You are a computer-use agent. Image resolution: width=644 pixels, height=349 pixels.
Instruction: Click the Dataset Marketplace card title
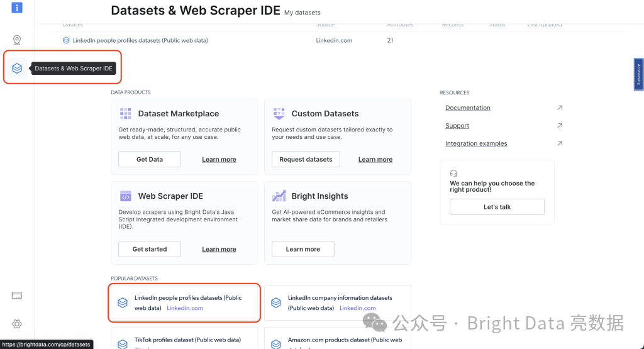click(x=178, y=114)
